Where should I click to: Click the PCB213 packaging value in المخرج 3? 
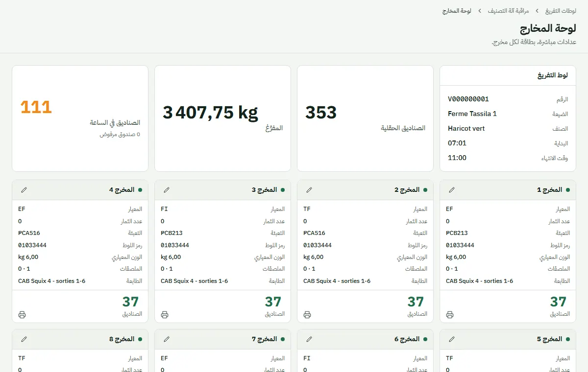tap(171, 233)
